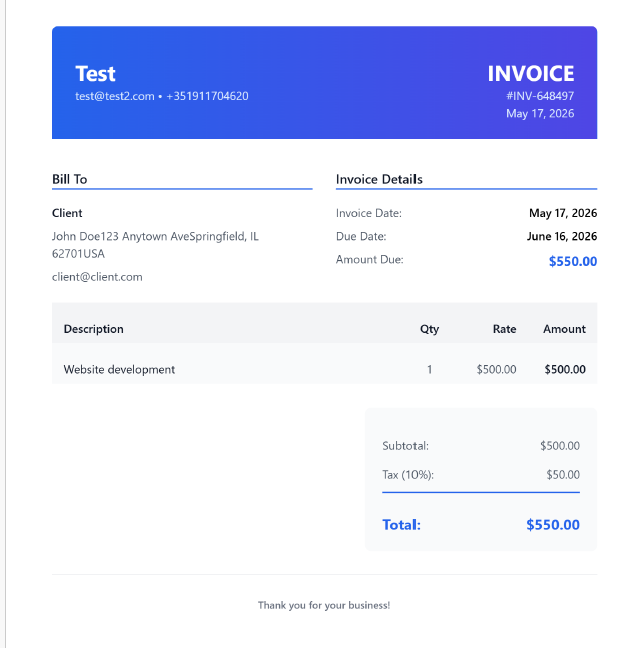The image size is (631, 648).
Task: Select invoice number #INV-648497
Action: [540, 96]
